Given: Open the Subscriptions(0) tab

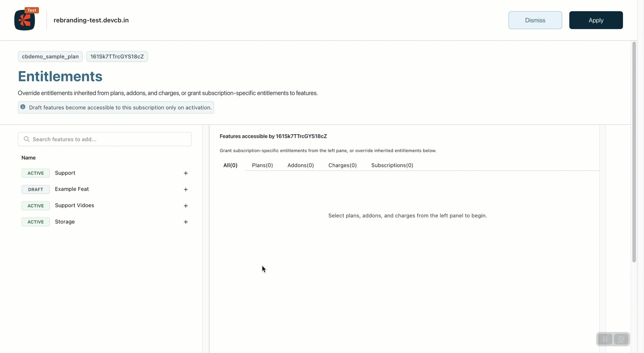Looking at the screenshot, I should point(392,165).
